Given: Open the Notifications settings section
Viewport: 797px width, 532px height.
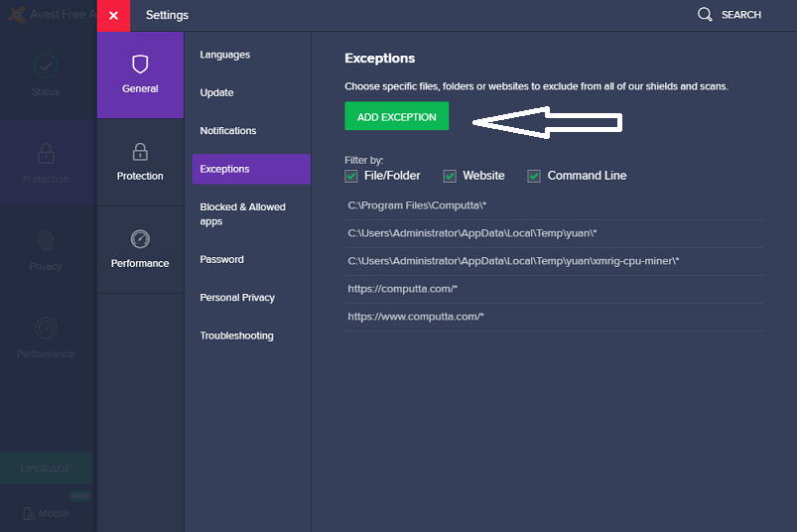Looking at the screenshot, I should (228, 131).
